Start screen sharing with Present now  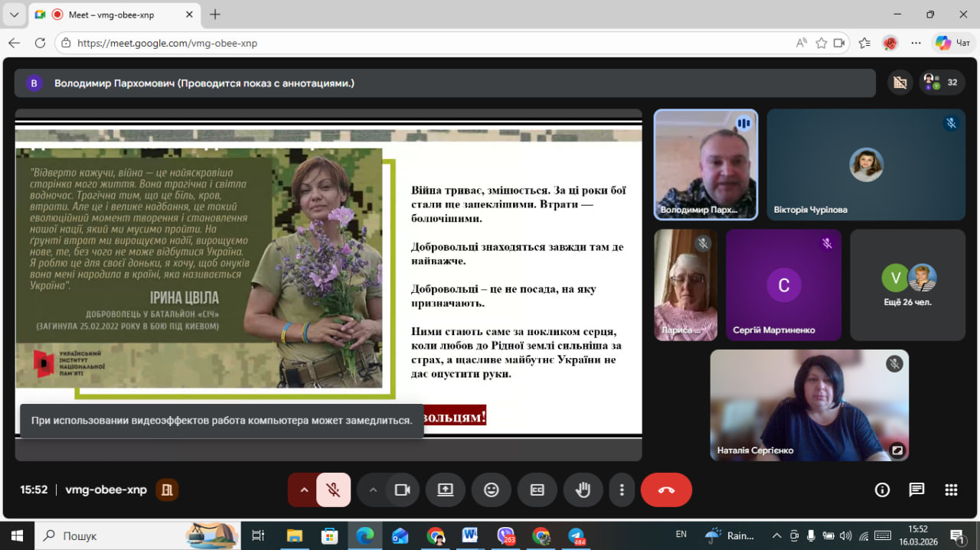point(445,490)
